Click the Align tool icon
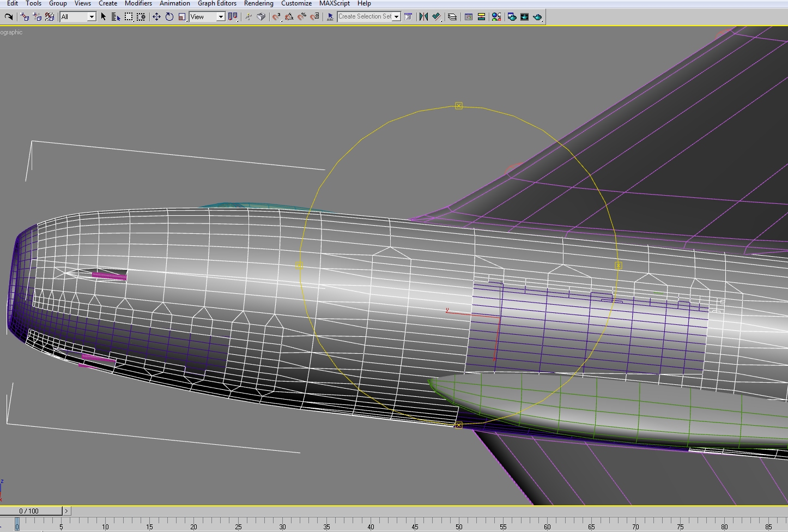The image size is (788, 532). [x=436, y=17]
